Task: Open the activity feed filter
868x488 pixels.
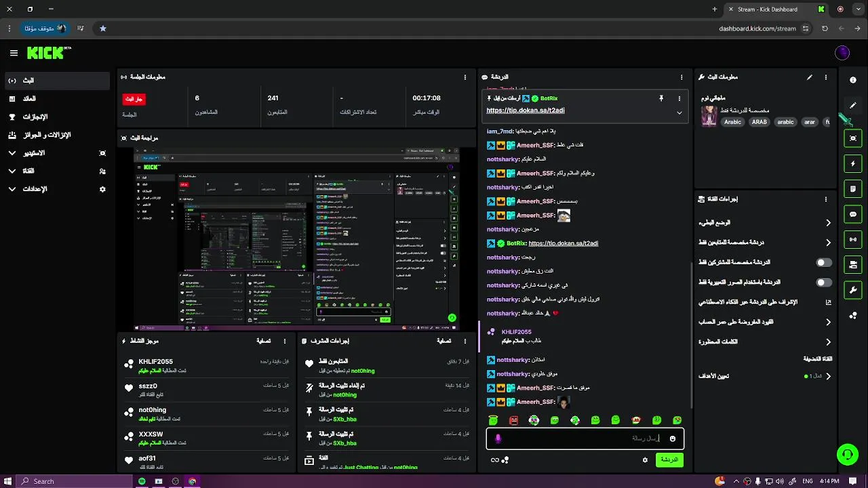Action: (x=264, y=341)
